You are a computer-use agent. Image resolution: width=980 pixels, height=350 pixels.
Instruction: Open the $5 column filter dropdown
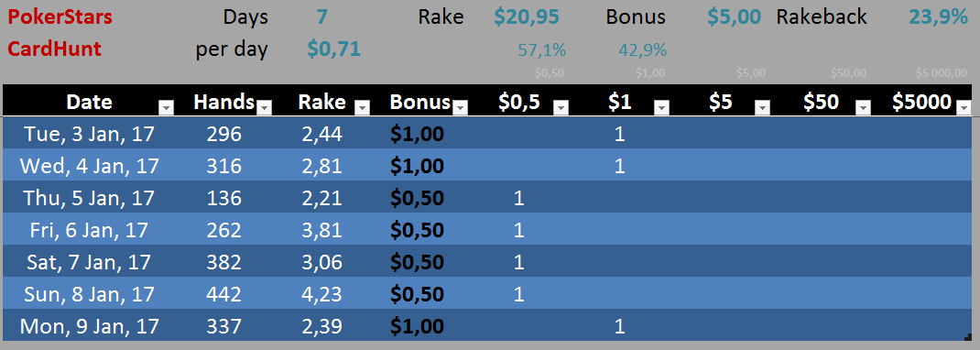pos(762,107)
